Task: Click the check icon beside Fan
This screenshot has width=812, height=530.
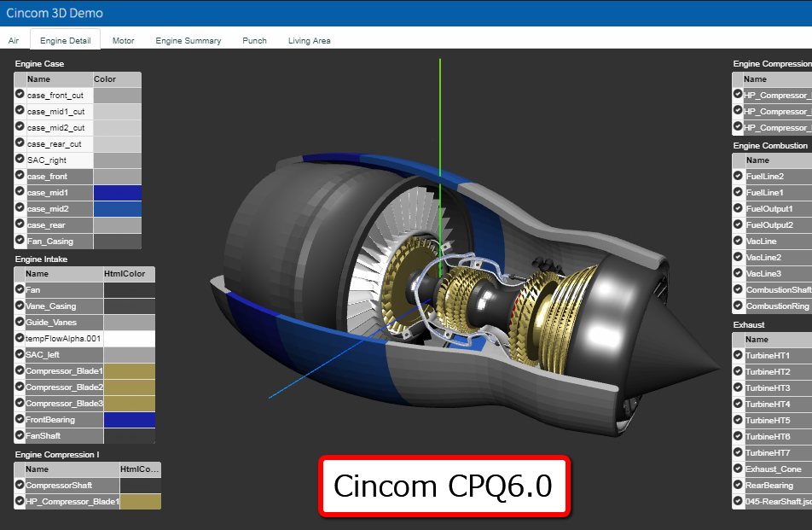Action: tap(20, 289)
